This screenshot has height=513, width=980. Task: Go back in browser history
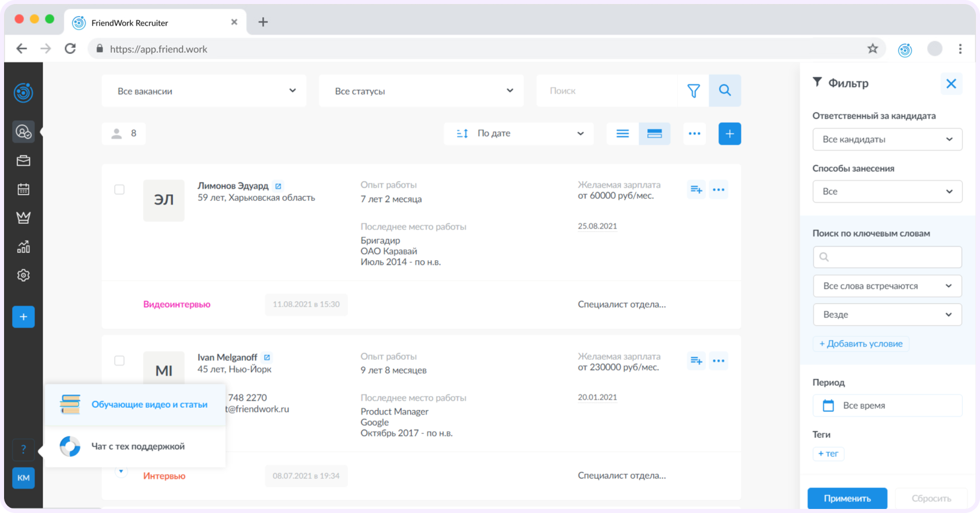click(21, 49)
